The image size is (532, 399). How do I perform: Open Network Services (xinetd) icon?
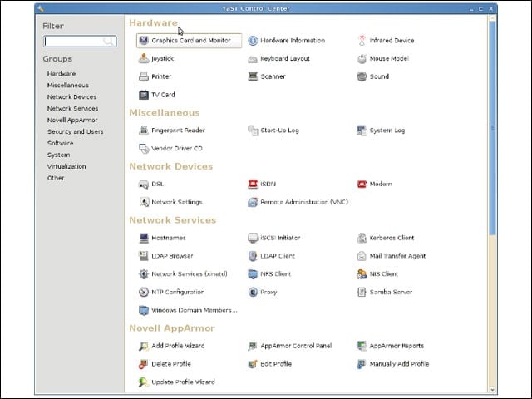[144, 273]
